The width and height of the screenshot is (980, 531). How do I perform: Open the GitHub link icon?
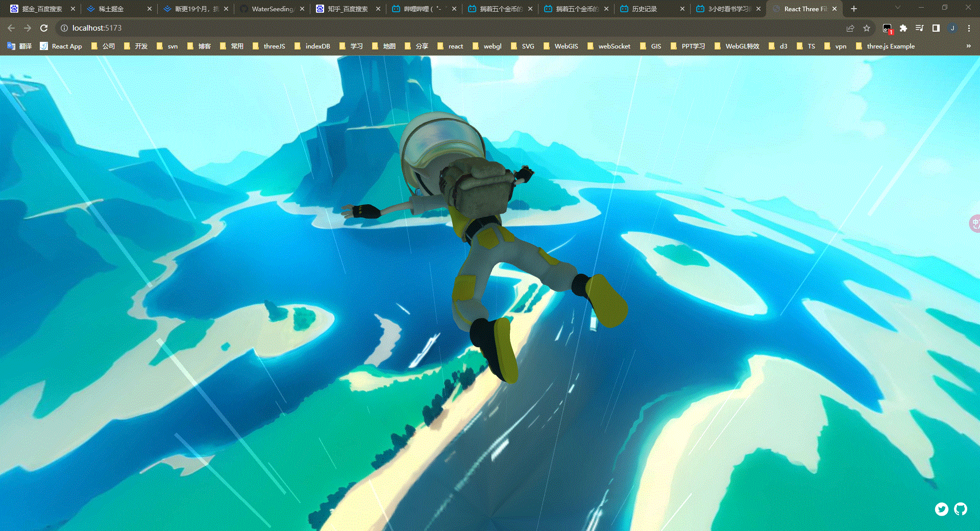[x=961, y=509]
